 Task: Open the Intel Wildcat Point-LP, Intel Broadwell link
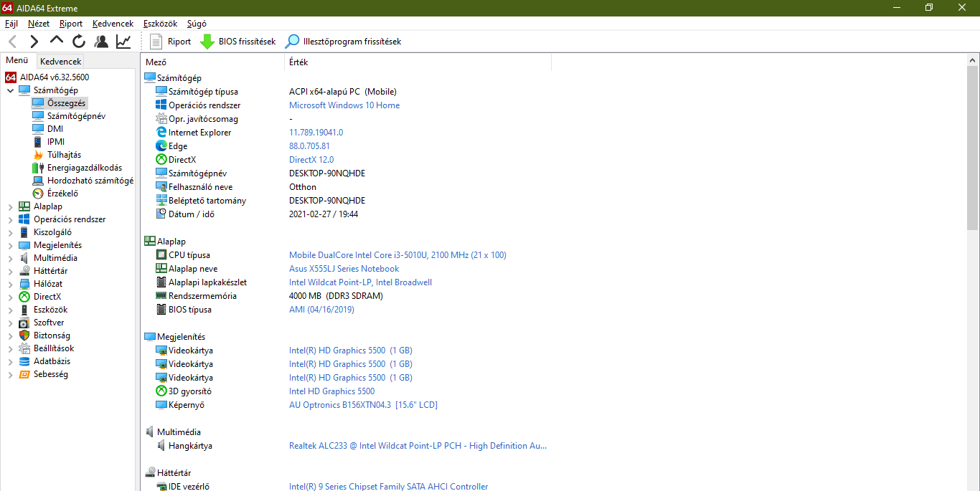[x=360, y=282]
